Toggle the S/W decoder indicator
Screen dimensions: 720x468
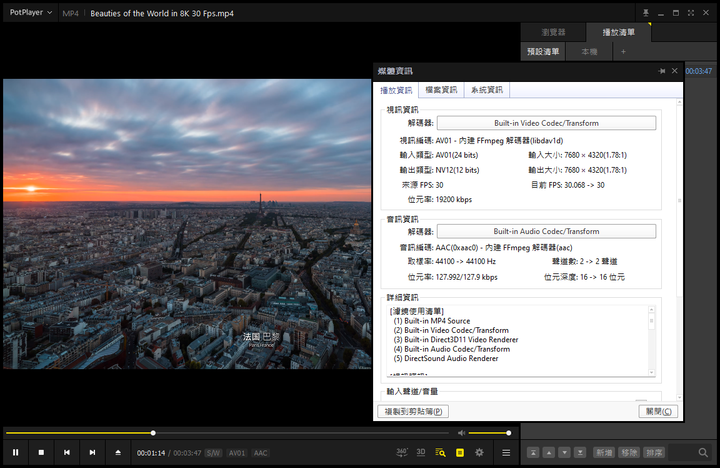point(213,453)
